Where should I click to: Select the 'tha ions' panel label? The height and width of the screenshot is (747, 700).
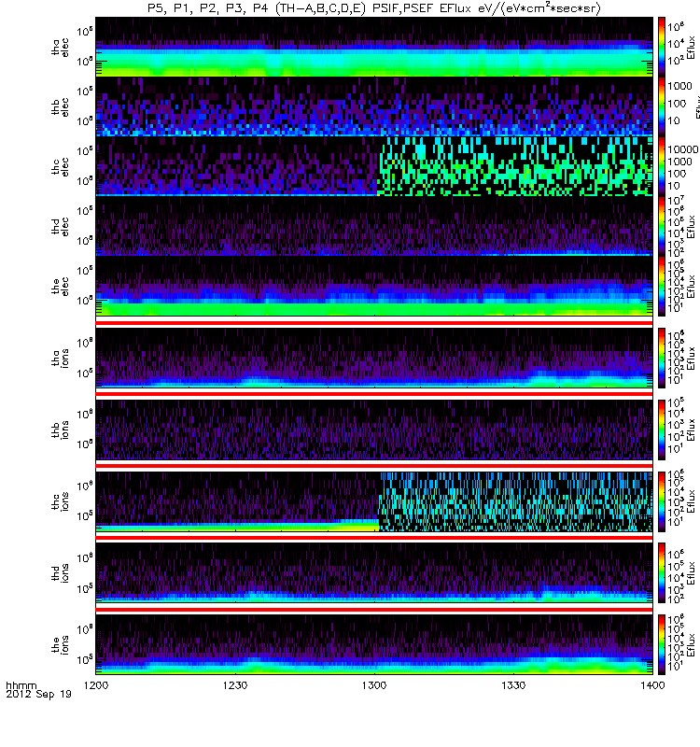click(x=61, y=358)
